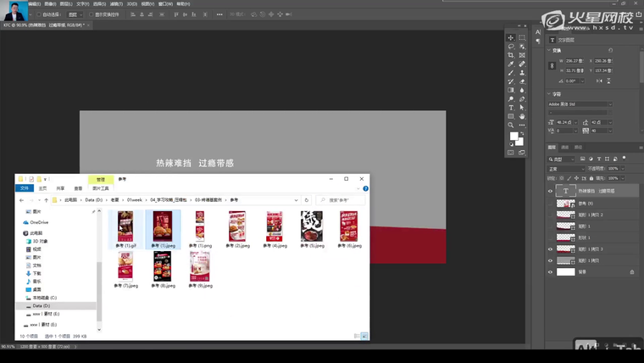Image resolution: width=644 pixels, height=363 pixels.
Task: Choose the Crop tool
Action: 511,55
